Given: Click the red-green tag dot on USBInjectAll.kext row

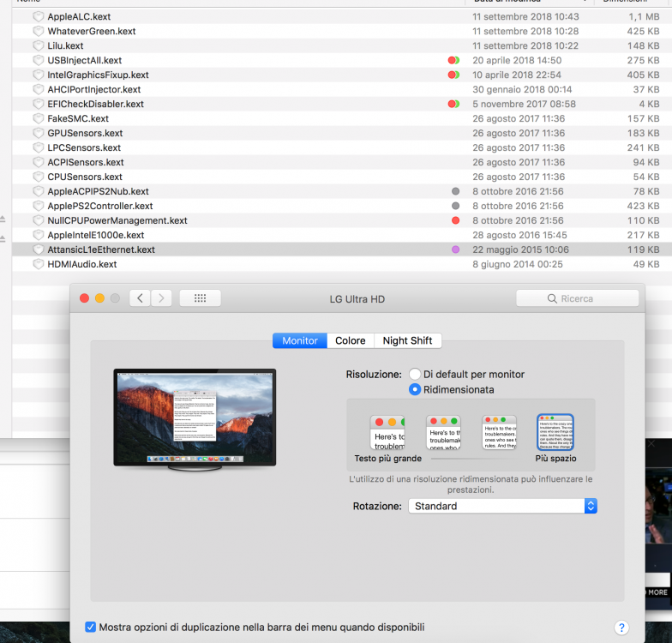Looking at the screenshot, I should [x=454, y=60].
